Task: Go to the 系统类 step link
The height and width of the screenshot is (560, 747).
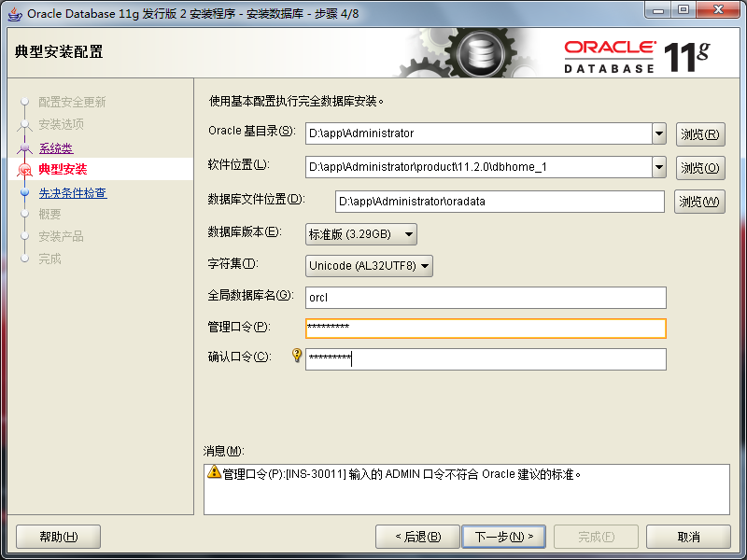Action: 56,148
